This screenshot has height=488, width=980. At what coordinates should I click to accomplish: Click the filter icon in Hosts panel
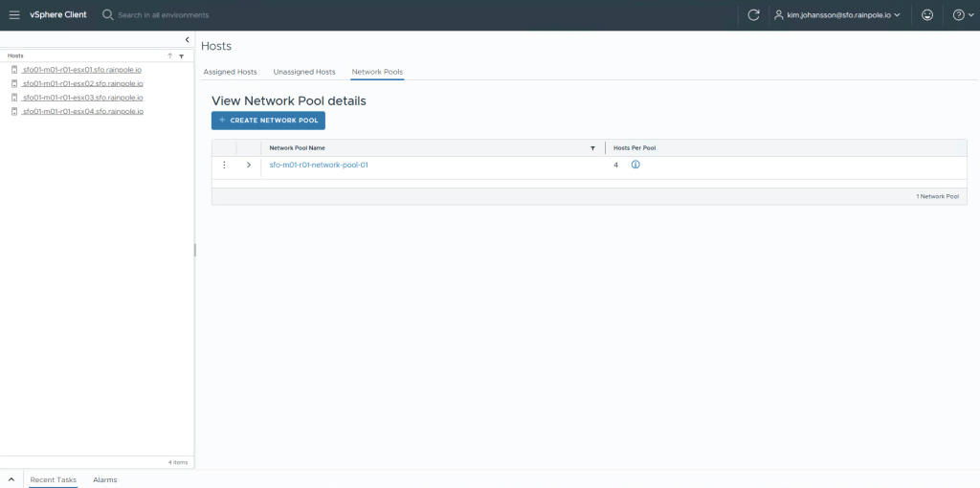pyautogui.click(x=181, y=56)
